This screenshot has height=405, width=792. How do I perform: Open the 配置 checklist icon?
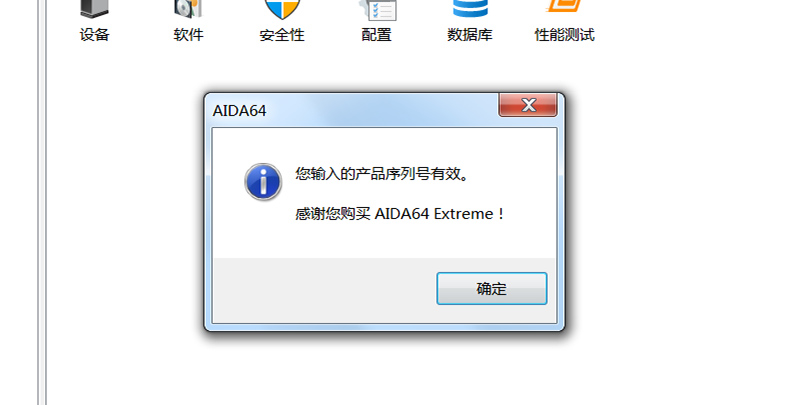click(377, 10)
